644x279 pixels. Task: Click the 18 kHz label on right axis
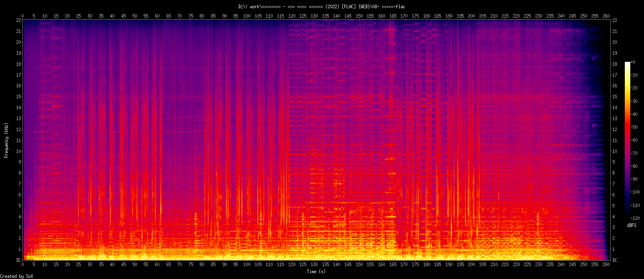point(615,64)
